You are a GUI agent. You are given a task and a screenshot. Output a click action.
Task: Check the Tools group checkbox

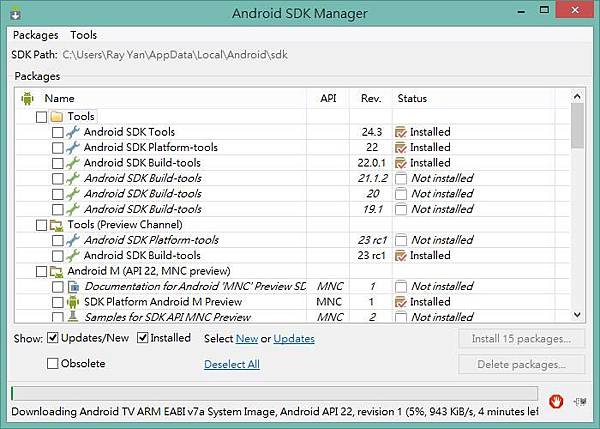point(41,117)
